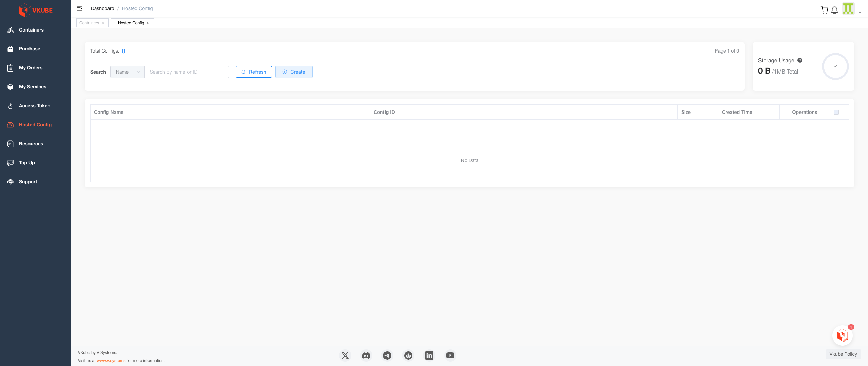Click the VKUBE logo

pyautogui.click(x=36, y=10)
